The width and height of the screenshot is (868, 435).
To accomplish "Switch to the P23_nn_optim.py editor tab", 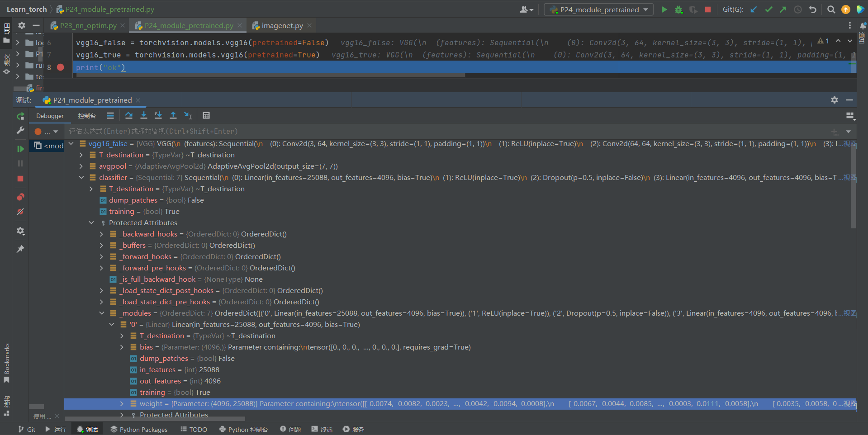I will click(88, 26).
